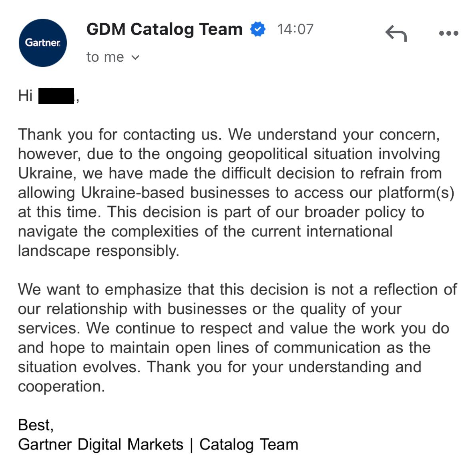Expand recipient details chevron beside "to me"
Viewport: 476px width, 460px height.
pos(135,57)
